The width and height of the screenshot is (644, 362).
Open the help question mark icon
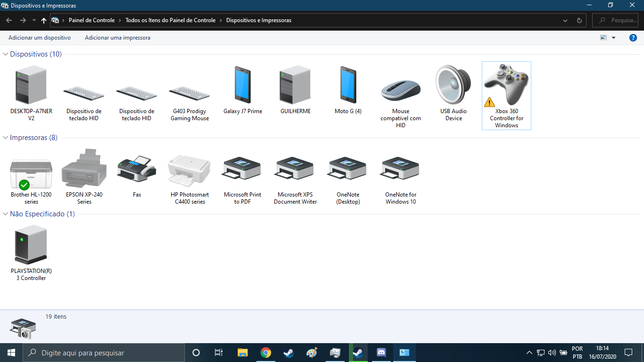pyautogui.click(x=633, y=38)
